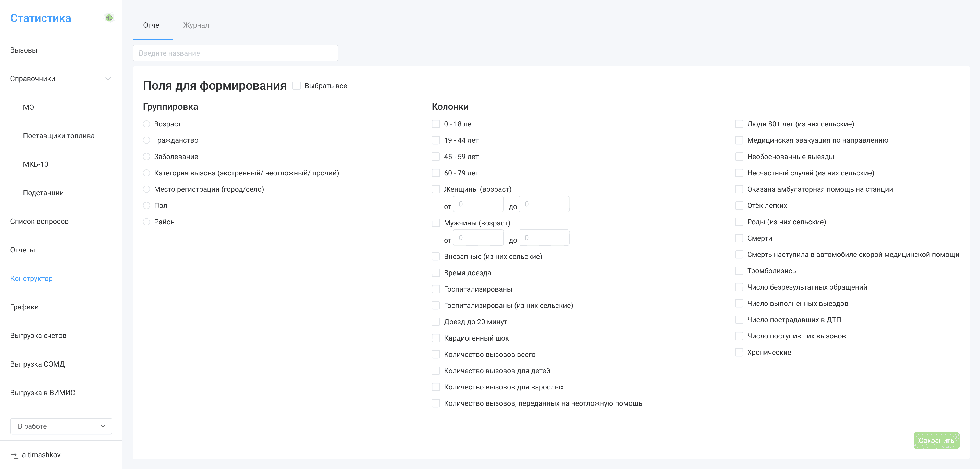Choose Район grouping option

click(146, 222)
